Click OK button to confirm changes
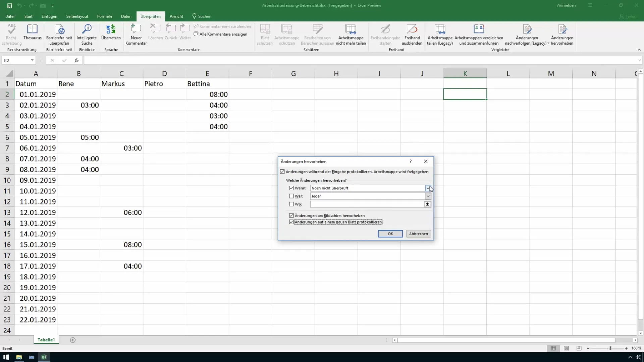644x362 pixels. (x=390, y=233)
